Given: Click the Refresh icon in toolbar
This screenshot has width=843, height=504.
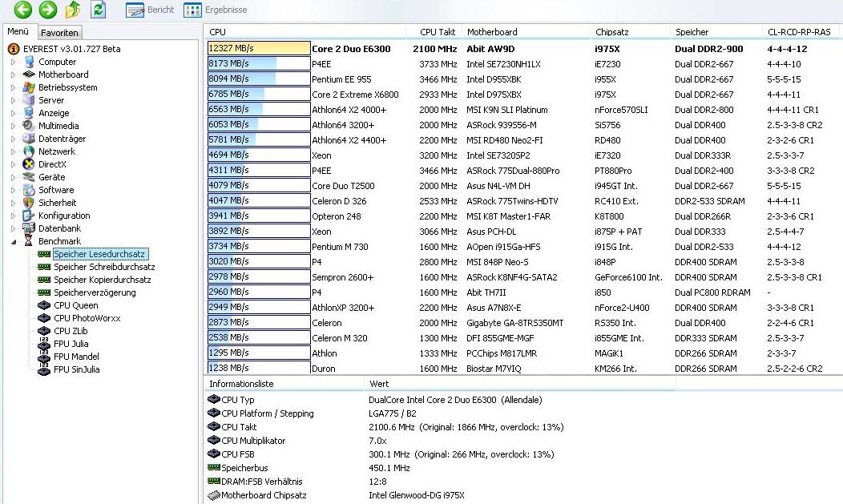Looking at the screenshot, I should click(x=98, y=9).
